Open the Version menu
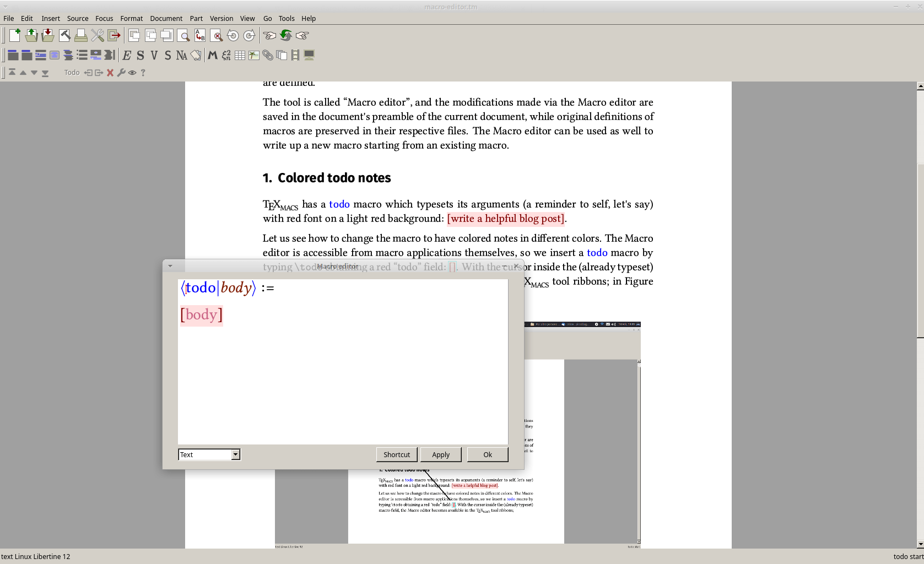The image size is (924, 564). tap(221, 18)
